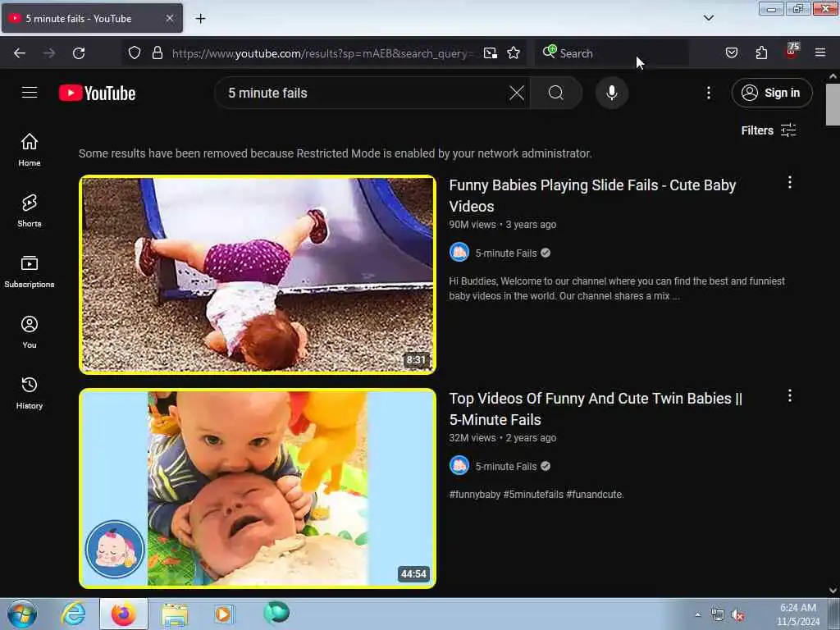Open the Firefox application menu
The image size is (840, 630).
tap(819, 52)
